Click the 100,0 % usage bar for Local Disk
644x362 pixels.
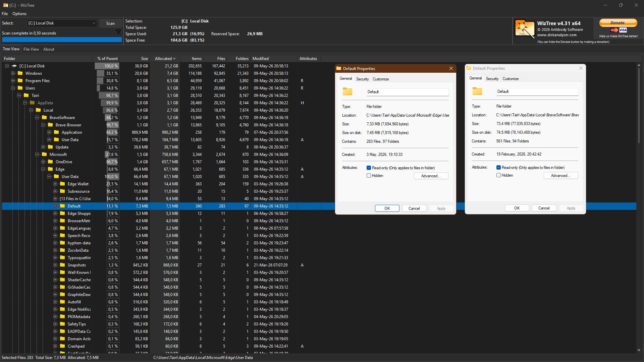pos(107,66)
